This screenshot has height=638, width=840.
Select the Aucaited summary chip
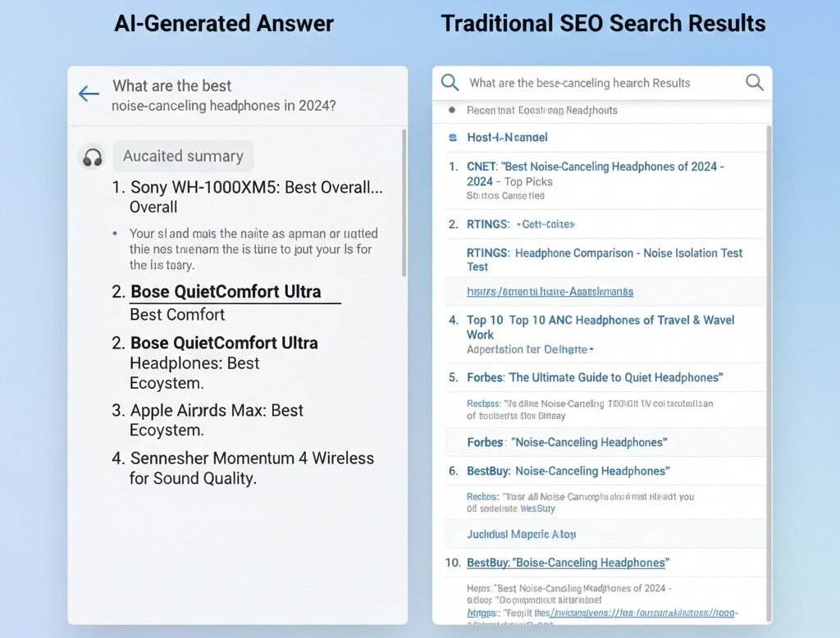[183, 156]
